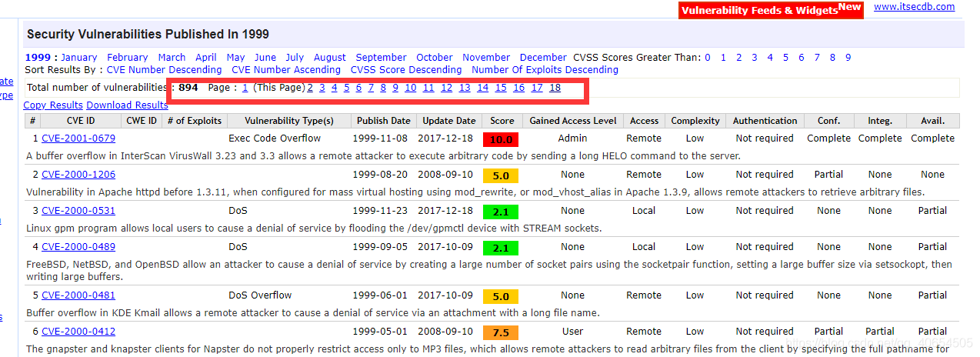This screenshot has width=980, height=357.
Task: Filter vulnerabilities by December
Action: [x=543, y=58]
